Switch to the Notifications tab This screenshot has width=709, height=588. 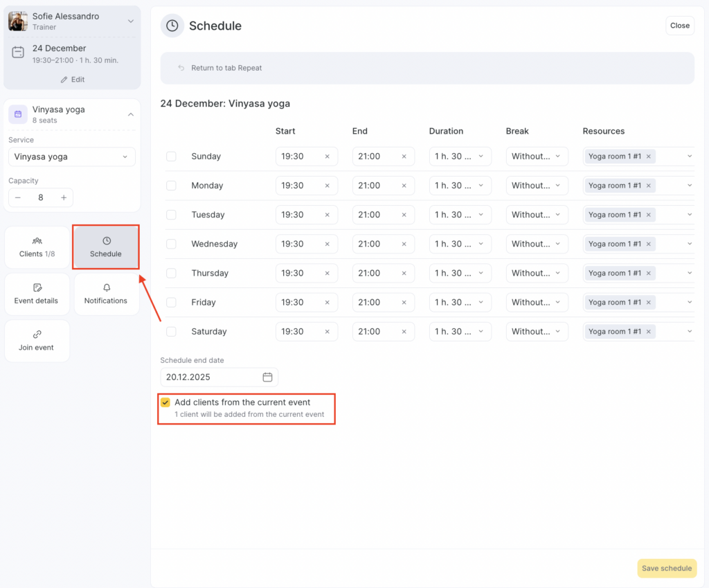(x=106, y=294)
